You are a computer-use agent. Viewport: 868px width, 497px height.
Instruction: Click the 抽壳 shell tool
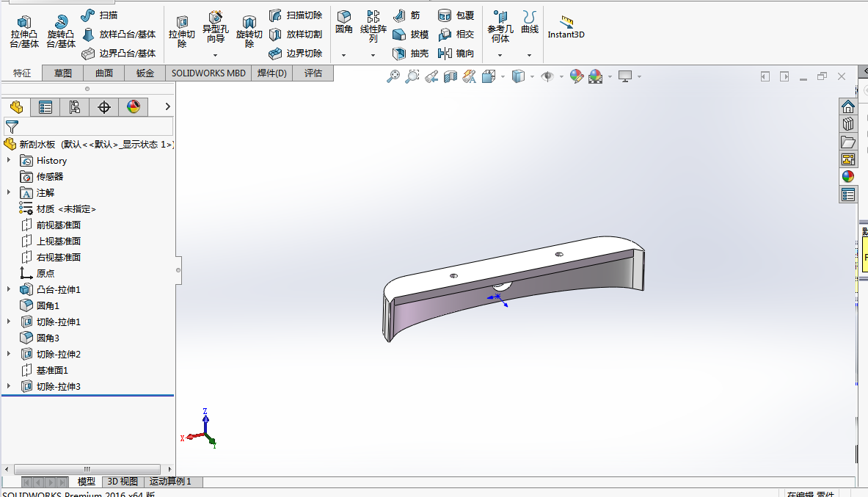411,53
